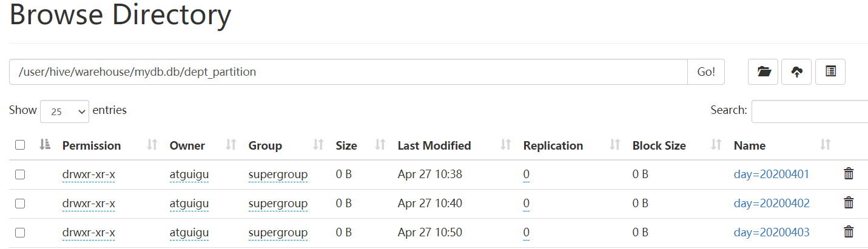Screen dimensions: 868x249
Task: Click replication value 0 for day=20200401
Action: (x=526, y=174)
